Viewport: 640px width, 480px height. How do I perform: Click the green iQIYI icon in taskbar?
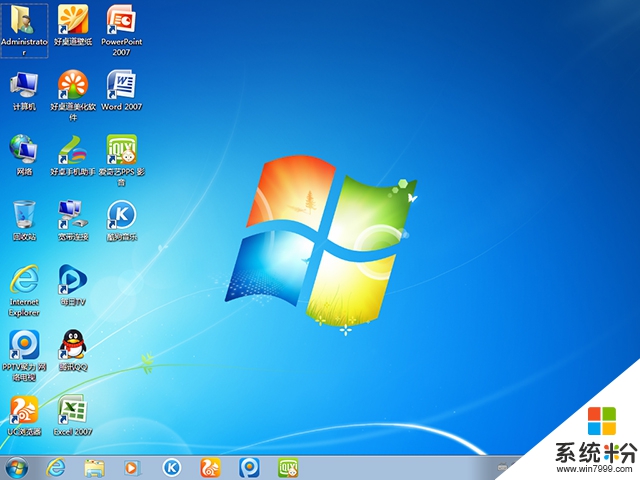(x=288, y=467)
